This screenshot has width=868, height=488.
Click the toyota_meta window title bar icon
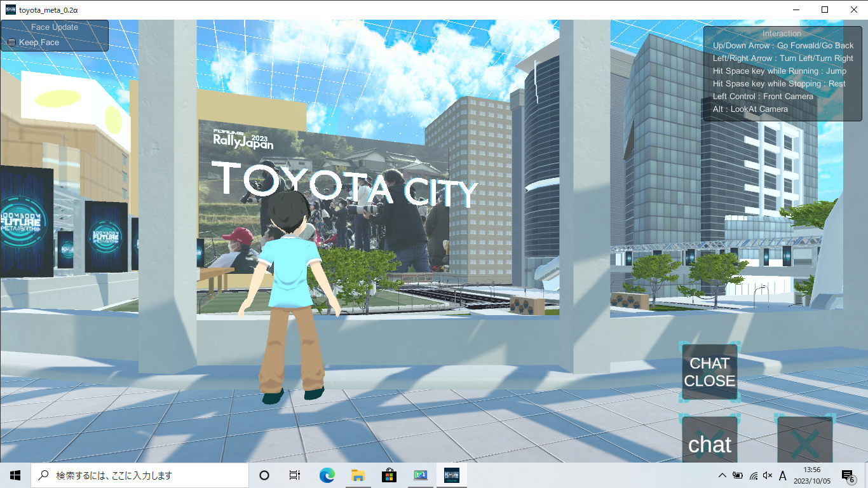click(x=11, y=10)
